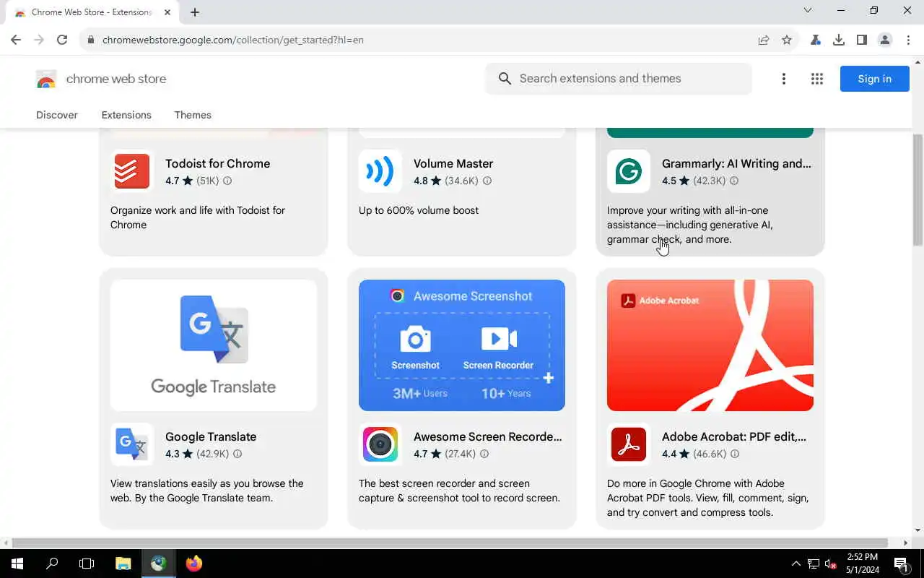Click the share page icon in address bar

coord(764,40)
